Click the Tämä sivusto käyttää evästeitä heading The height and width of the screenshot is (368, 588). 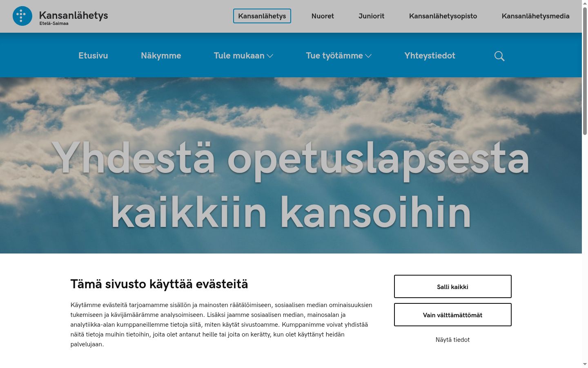(159, 284)
